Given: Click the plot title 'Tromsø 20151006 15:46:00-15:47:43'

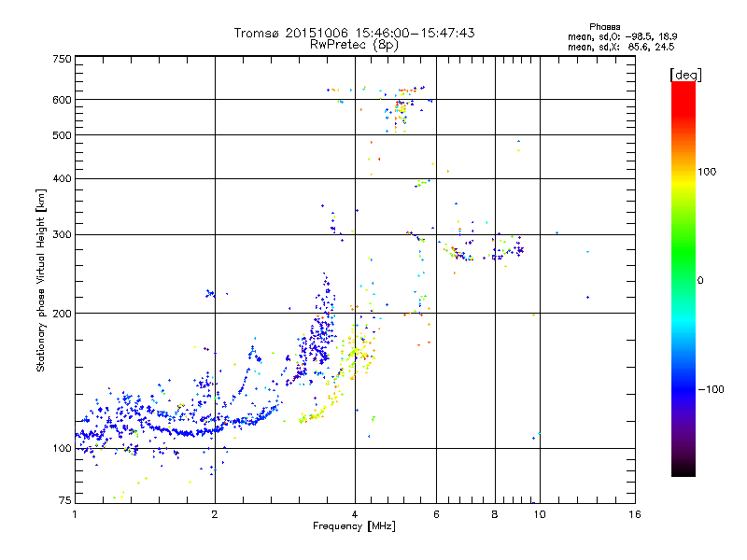Looking at the screenshot, I should [354, 33].
